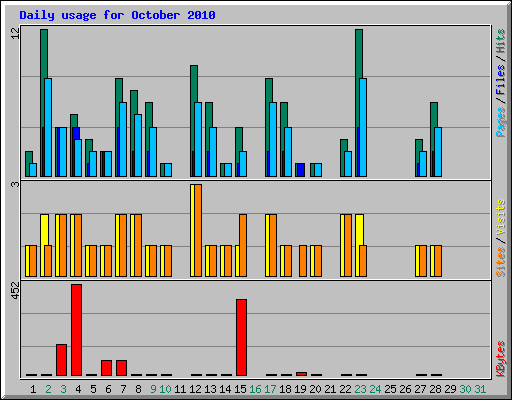Select the cyan pages bar for day 17
The image size is (512, 400).
273,139
